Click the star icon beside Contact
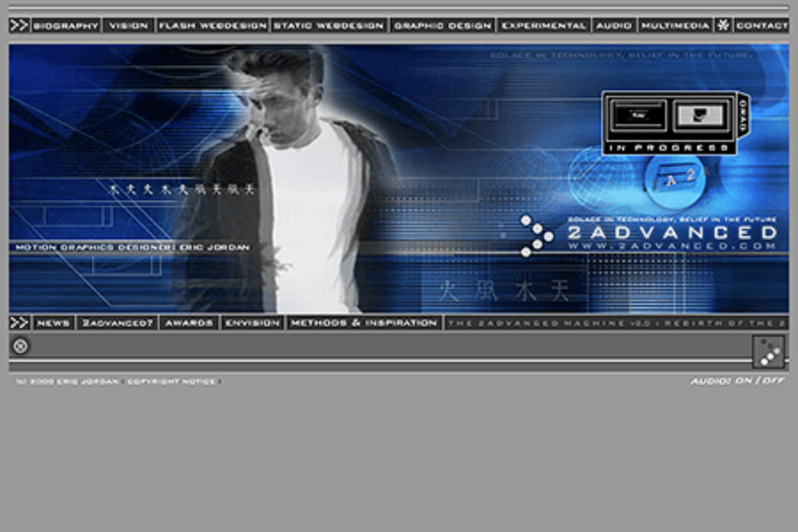 click(x=722, y=25)
